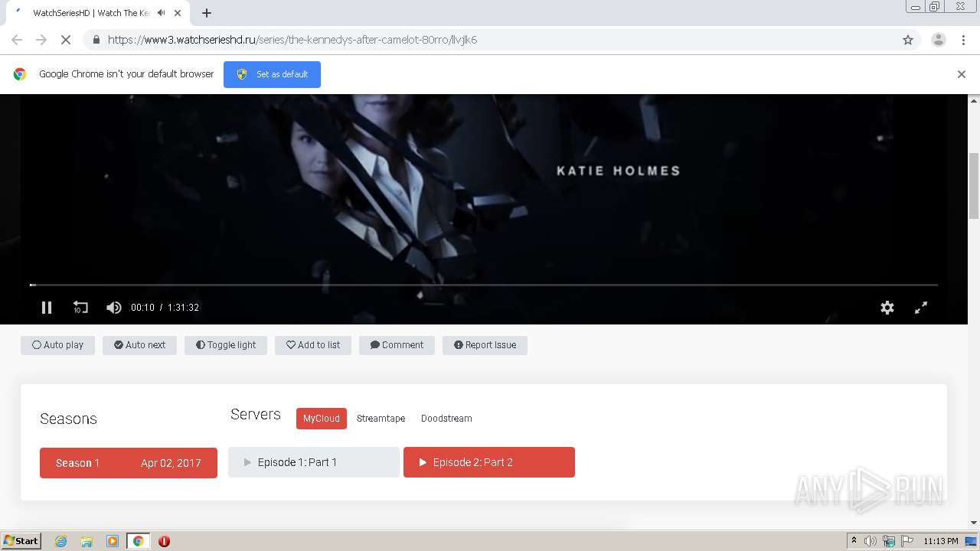Image resolution: width=980 pixels, height=551 pixels.
Task: Toggle Auto next option
Action: (x=139, y=345)
